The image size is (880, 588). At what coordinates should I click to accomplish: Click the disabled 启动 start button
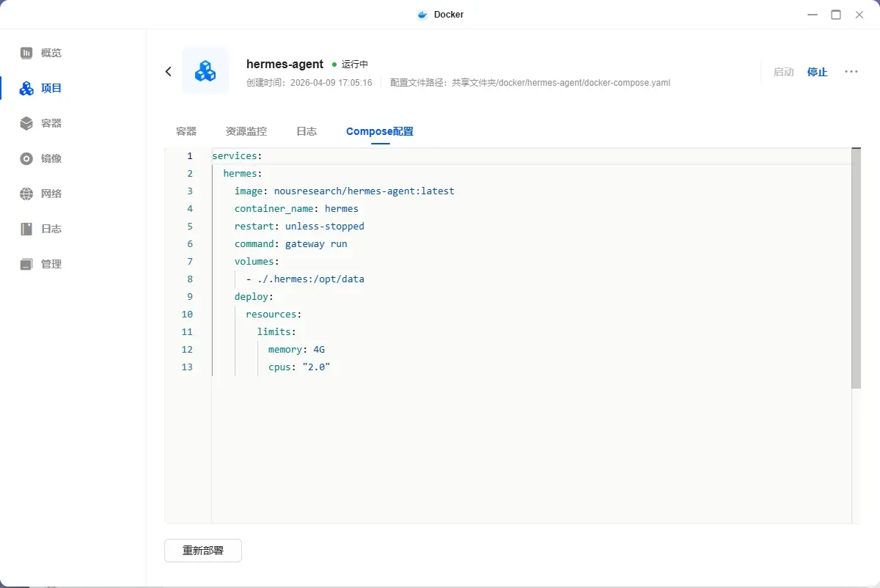tap(783, 72)
